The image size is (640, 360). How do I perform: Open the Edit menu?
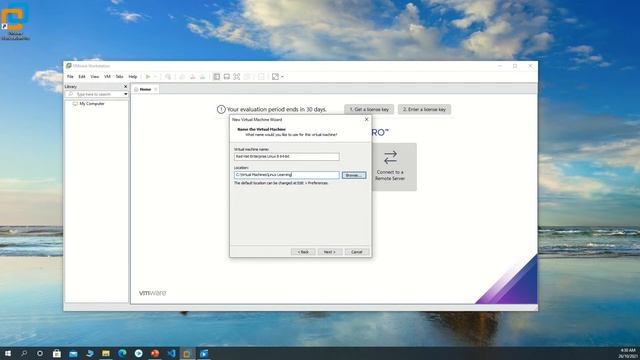pos(82,77)
